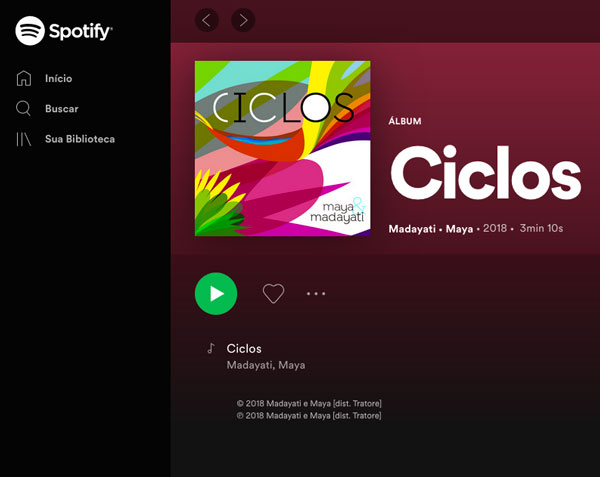Image resolution: width=600 pixels, height=477 pixels.
Task: Play the Ciclos album
Action: [216, 294]
